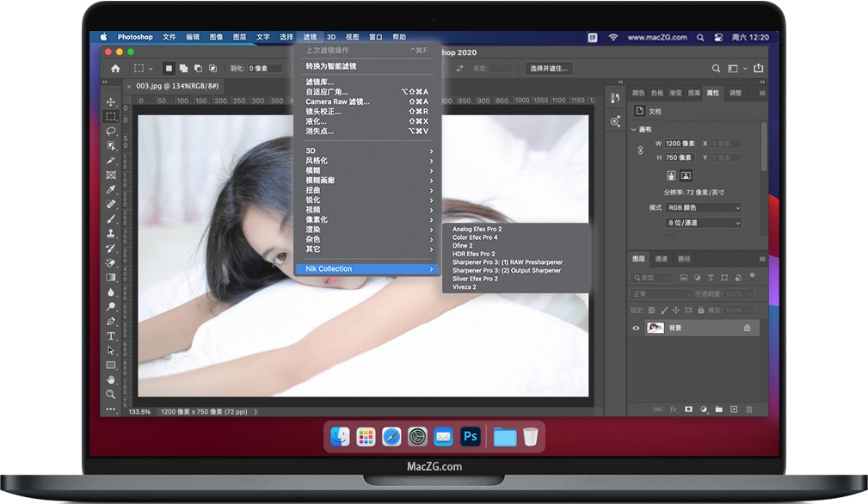Image resolution: width=868 pixels, height=504 pixels.
Task: Collapse the 画布 section chevron
Action: point(634,130)
